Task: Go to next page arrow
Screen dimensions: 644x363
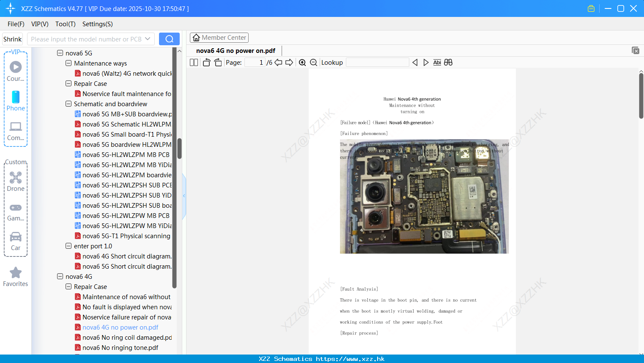Action: coord(289,63)
